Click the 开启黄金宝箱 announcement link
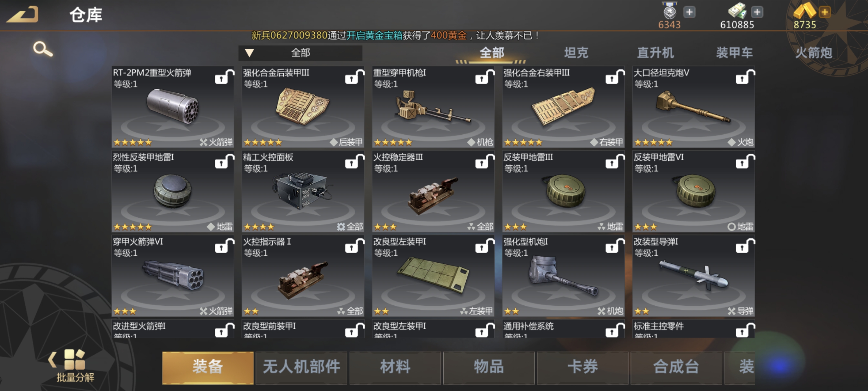Screen dimensions: 868x391 point(374,35)
